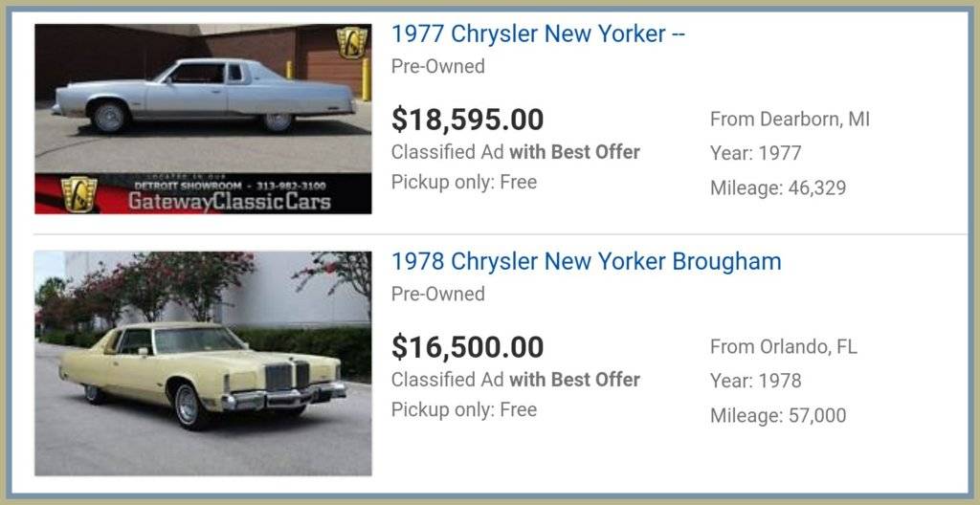Click the Year: 1978 detail
This screenshot has height=505, width=980.
[755, 381]
